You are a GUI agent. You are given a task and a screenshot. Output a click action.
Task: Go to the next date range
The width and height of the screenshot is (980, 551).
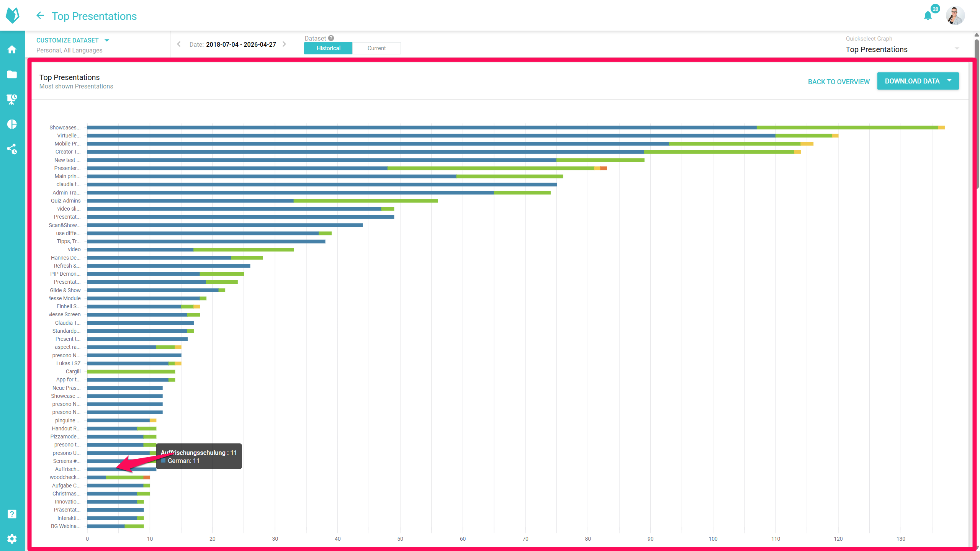tap(284, 44)
